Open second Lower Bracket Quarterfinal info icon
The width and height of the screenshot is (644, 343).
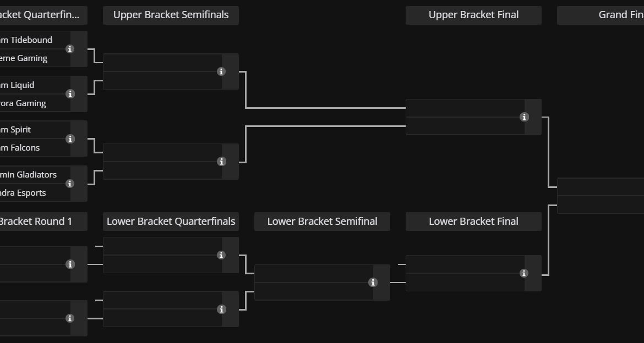point(221,309)
